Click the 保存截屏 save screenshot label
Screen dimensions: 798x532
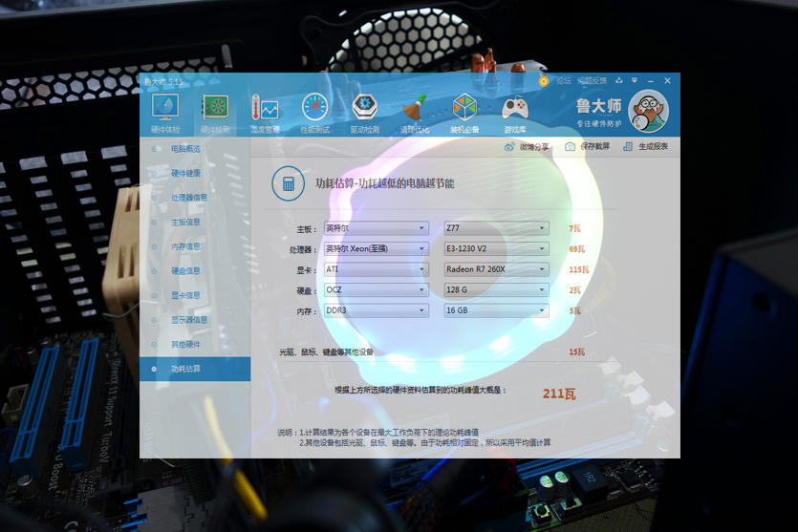(595, 146)
